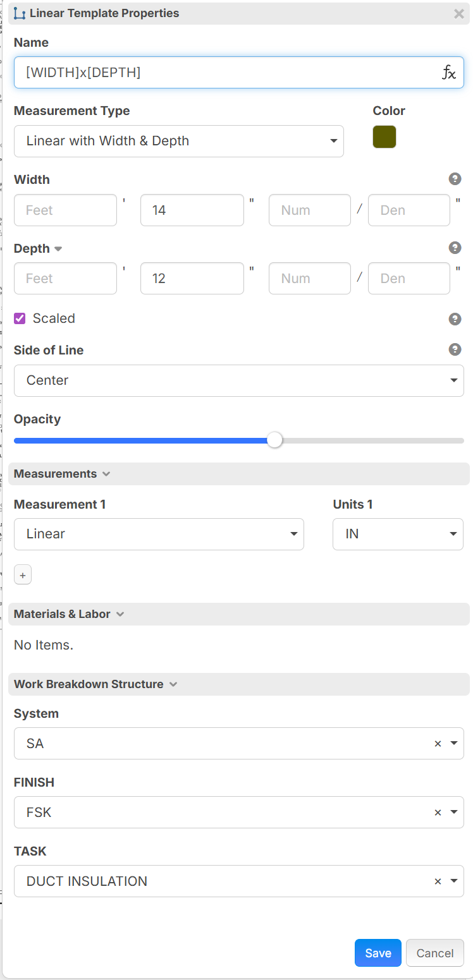This screenshot has width=473, height=980.
Task: Toggle the Depth label dropdown arrow
Action: [58, 249]
